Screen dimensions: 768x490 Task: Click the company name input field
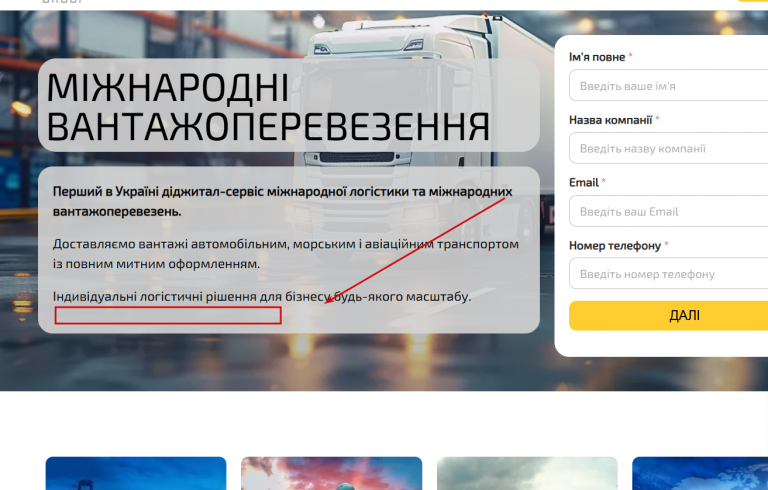tap(669, 148)
